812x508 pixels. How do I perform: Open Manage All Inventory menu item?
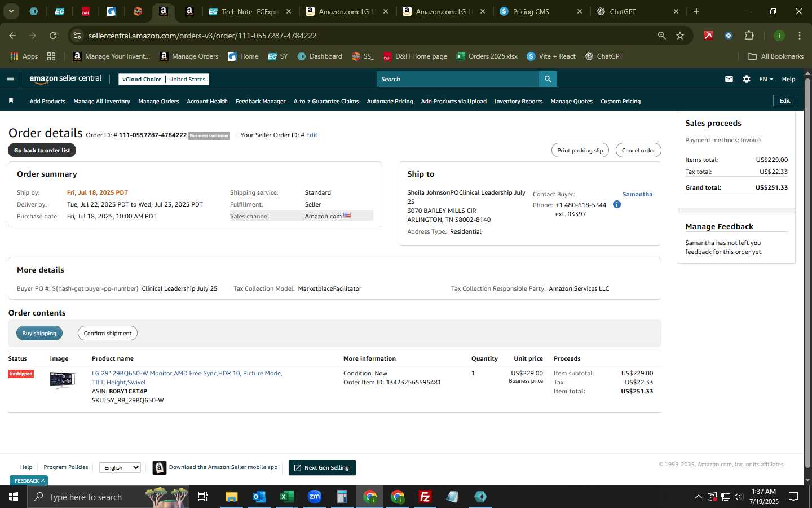101,102
